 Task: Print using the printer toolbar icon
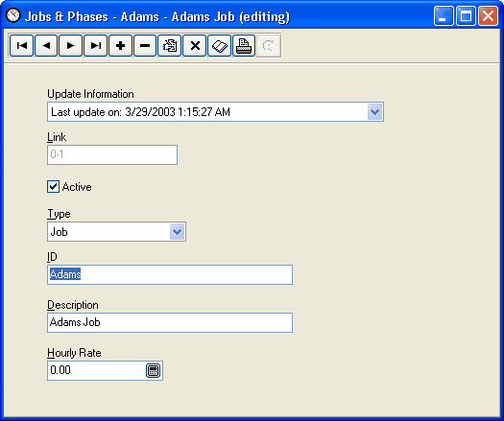tap(244, 46)
